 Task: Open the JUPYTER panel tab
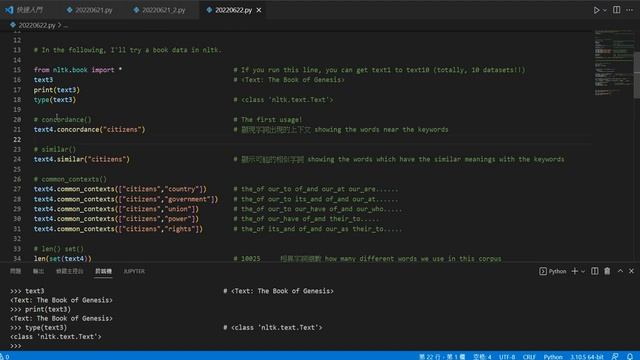pos(134,271)
